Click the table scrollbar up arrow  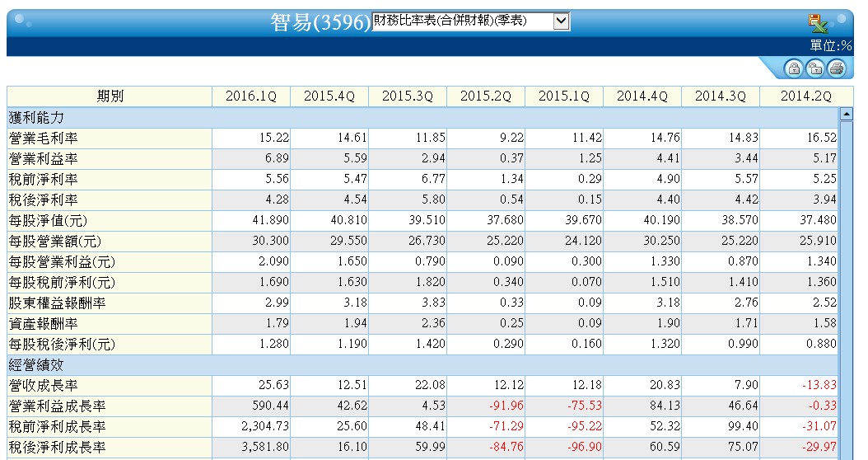pyautogui.click(x=846, y=114)
